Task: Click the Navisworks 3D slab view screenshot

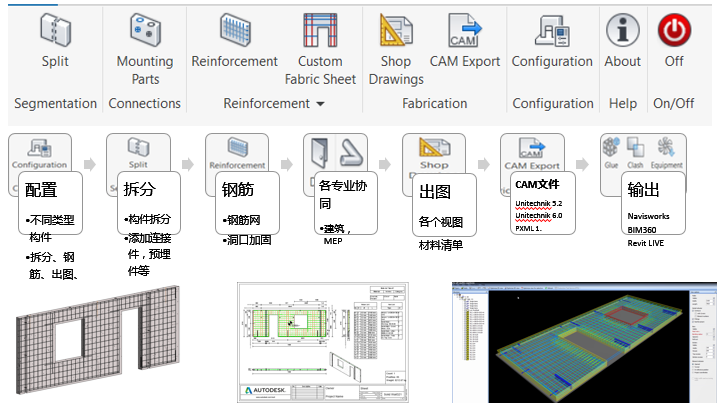Action: coord(583,339)
